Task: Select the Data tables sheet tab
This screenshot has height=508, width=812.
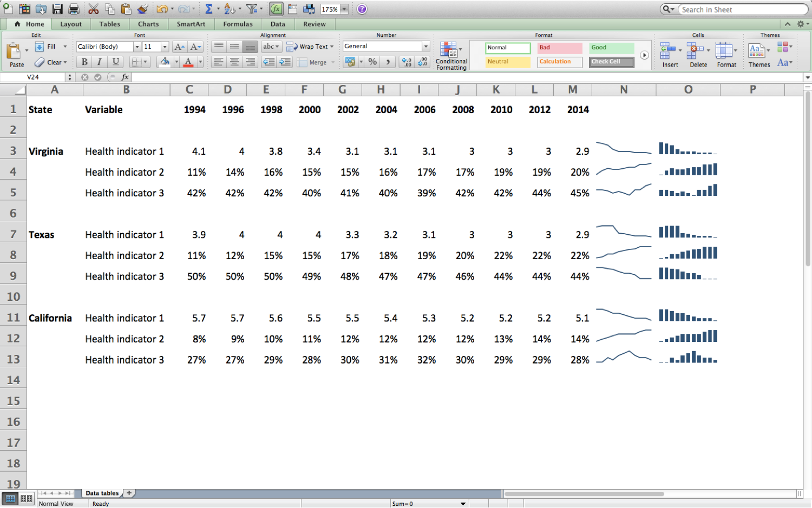Action: coord(102,493)
